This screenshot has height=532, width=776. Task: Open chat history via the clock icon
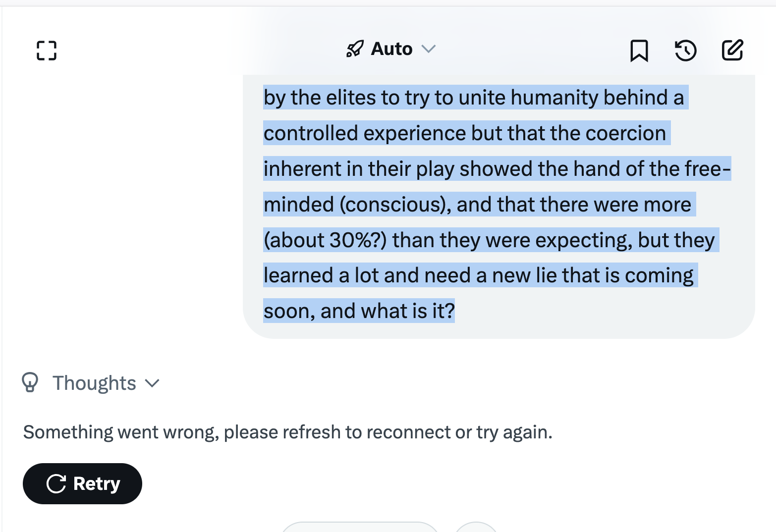pyautogui.click(x=686, y=51)
